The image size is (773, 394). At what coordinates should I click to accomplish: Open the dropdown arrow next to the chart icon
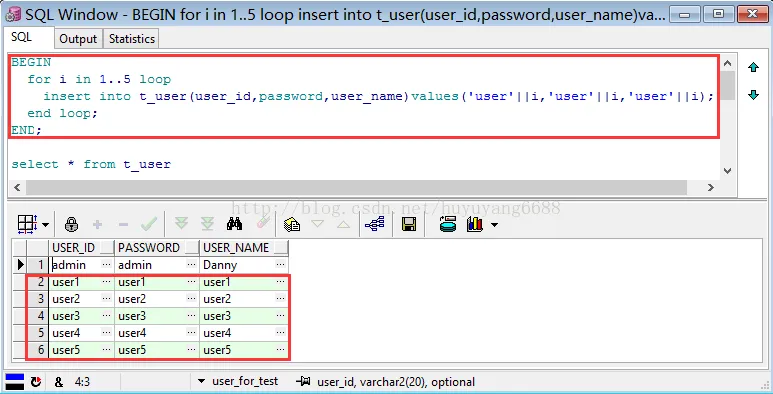pos(494,225)
